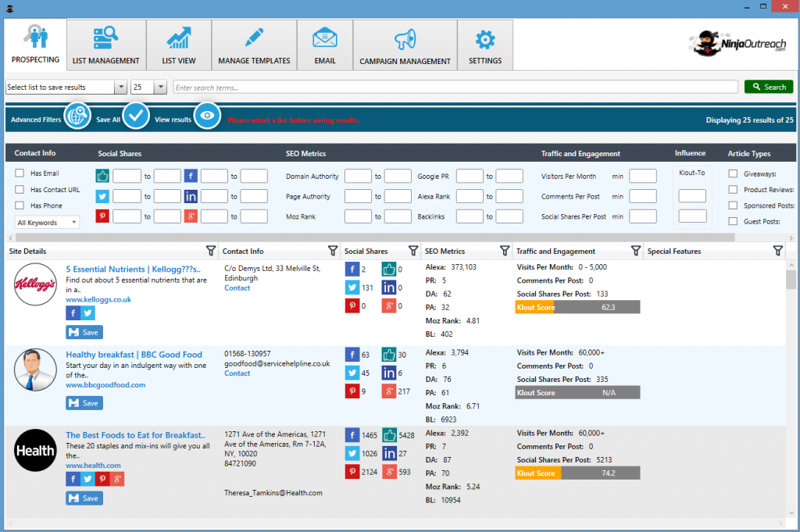Enable the Has Email checkbox
This screenshot has width=800, height=532.
tap(20, 173)
